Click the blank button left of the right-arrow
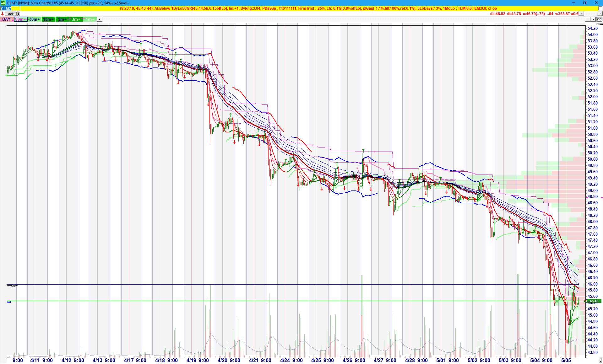 (588, 19)
